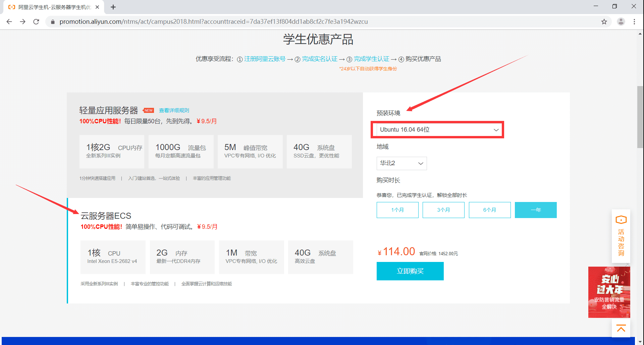This screenshot has height=345, width=644.
Task: Select the 云服务器ECS product card
Action: [x=215, y=251]
